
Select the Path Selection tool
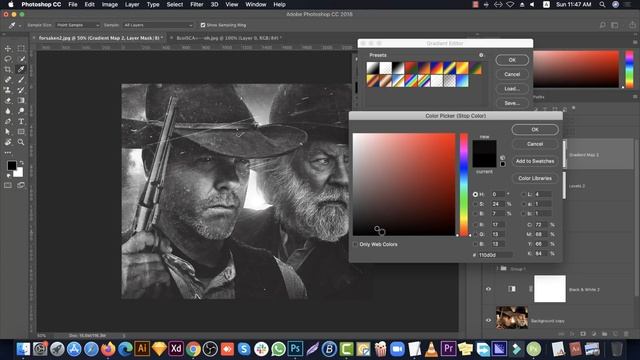8,132
